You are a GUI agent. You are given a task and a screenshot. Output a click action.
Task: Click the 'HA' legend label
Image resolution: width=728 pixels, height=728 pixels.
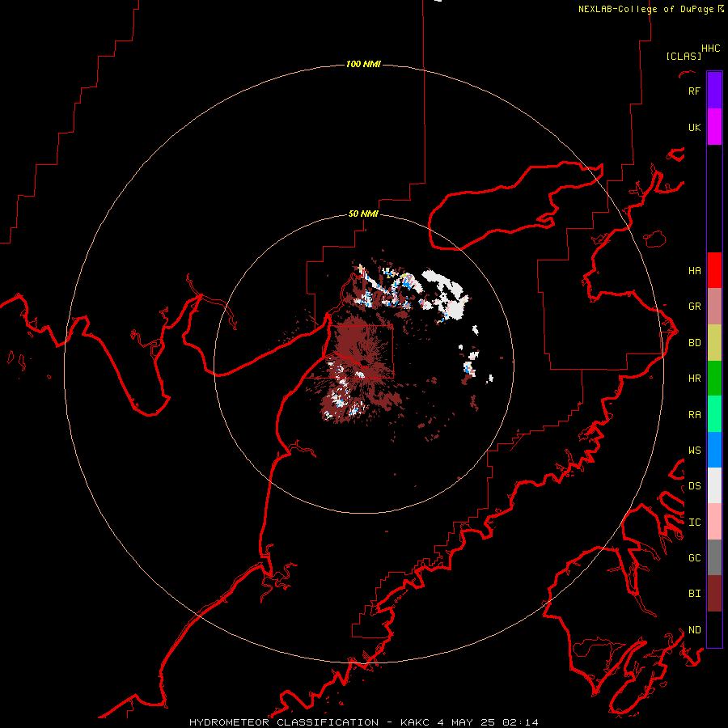coord(694,271)
